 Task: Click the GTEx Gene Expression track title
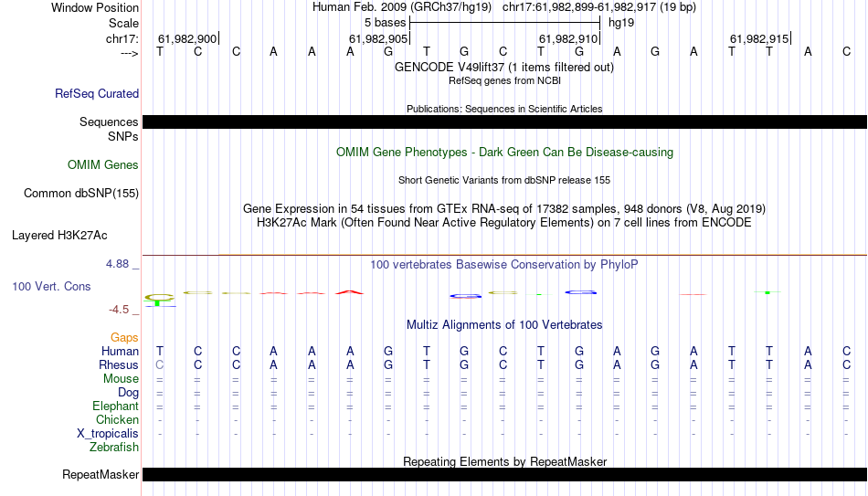504,208
